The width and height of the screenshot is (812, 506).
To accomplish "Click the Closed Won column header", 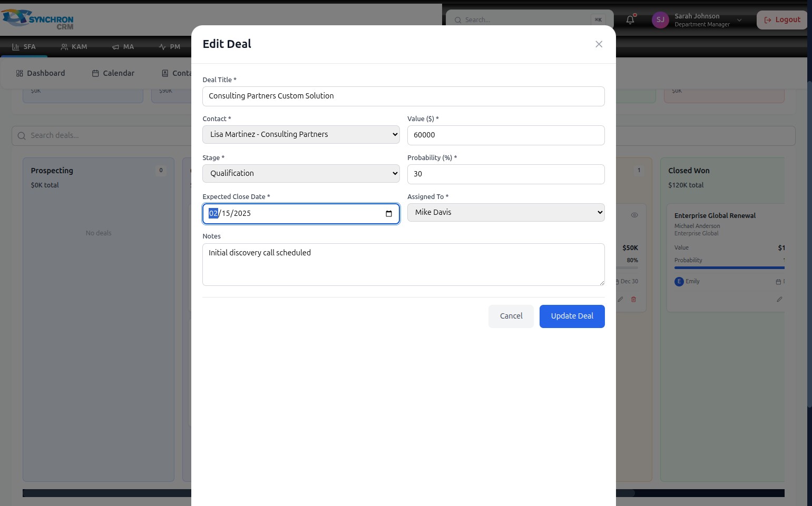I will tap(689, 171).
